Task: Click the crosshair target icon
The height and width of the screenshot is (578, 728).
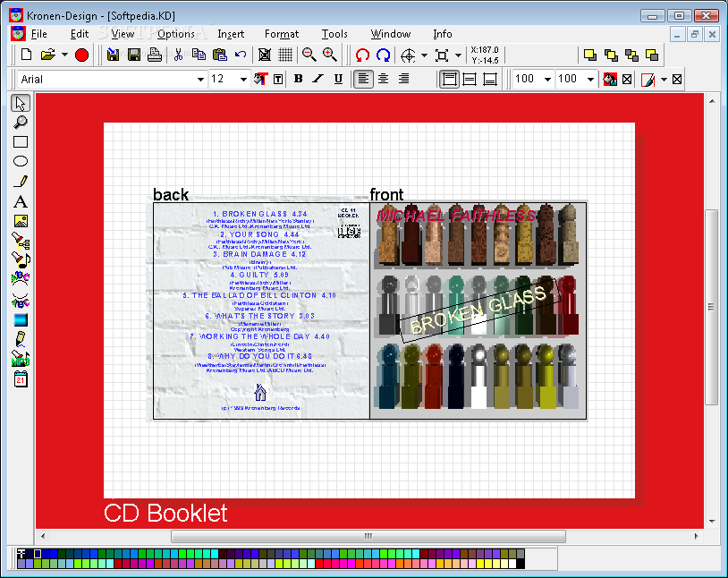Action: [x=408, y=55]
